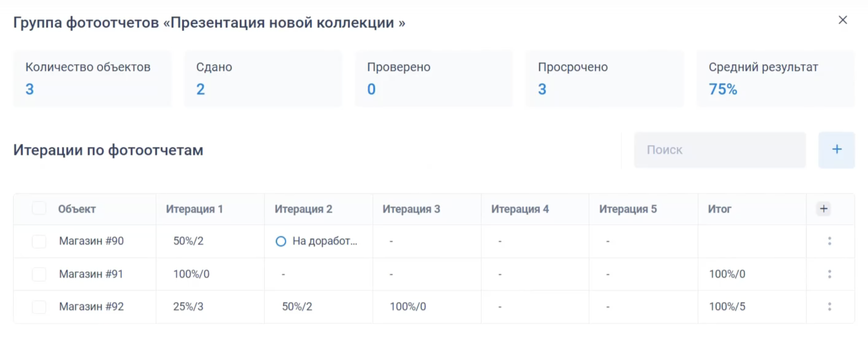The height and width of the screenshot is (340, 868).
Task: Click the blue plus button beside search
Action: tap(837, 150)
